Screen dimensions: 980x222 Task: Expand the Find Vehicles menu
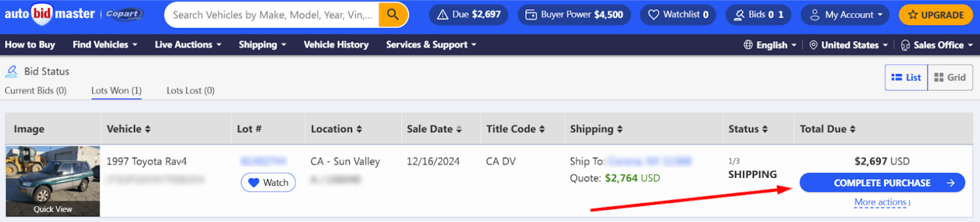tap(105, 45)
